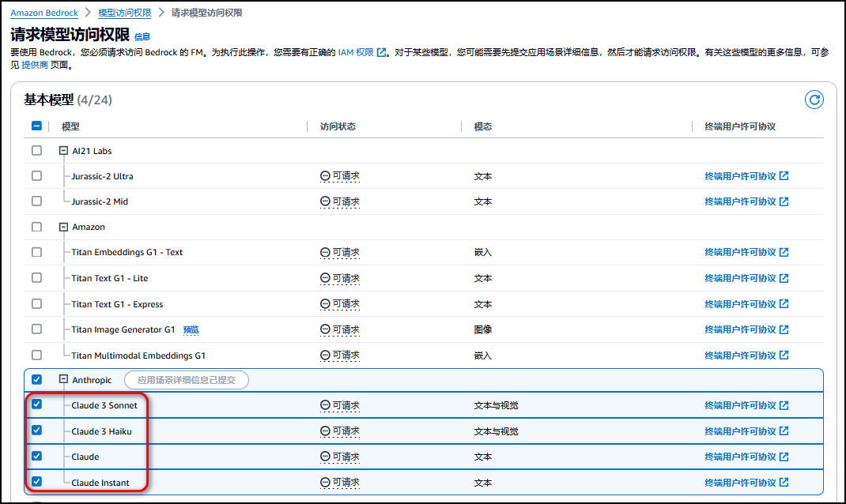Uncheck the Claude 3 Haiku checkbox
This screenshot has height=504, width=846.
point(36,431)
